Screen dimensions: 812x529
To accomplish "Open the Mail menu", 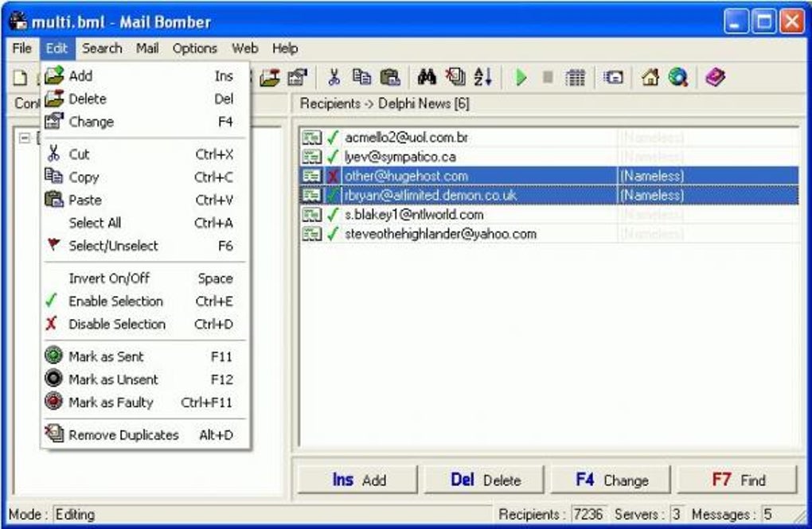I will tap(147, 49).
